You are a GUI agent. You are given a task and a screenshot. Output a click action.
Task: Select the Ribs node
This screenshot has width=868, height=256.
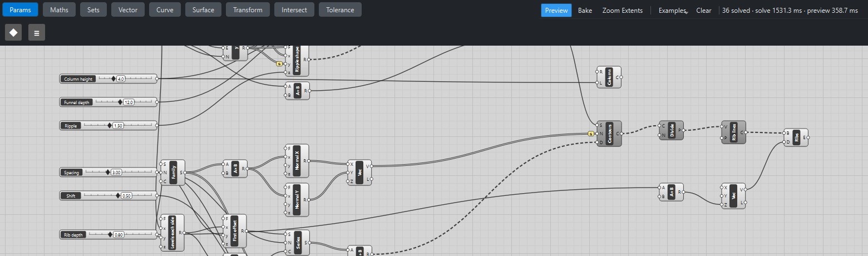coord(796,137)
